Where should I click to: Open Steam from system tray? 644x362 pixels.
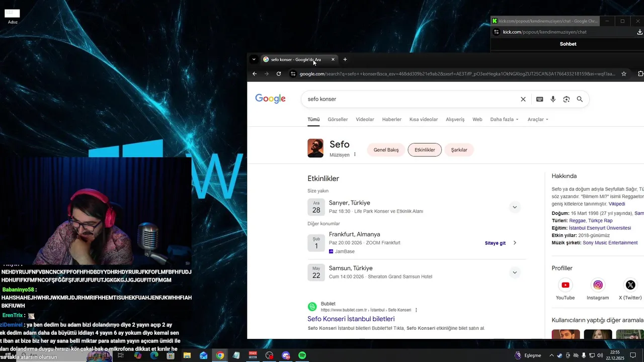tap(559, 355)
